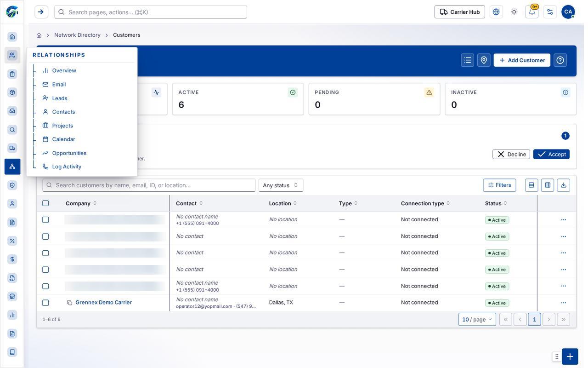Open the 10 / page size dropdown
Image resolution: width=588 pixels, height=368 pixels.
coord(477,320)
